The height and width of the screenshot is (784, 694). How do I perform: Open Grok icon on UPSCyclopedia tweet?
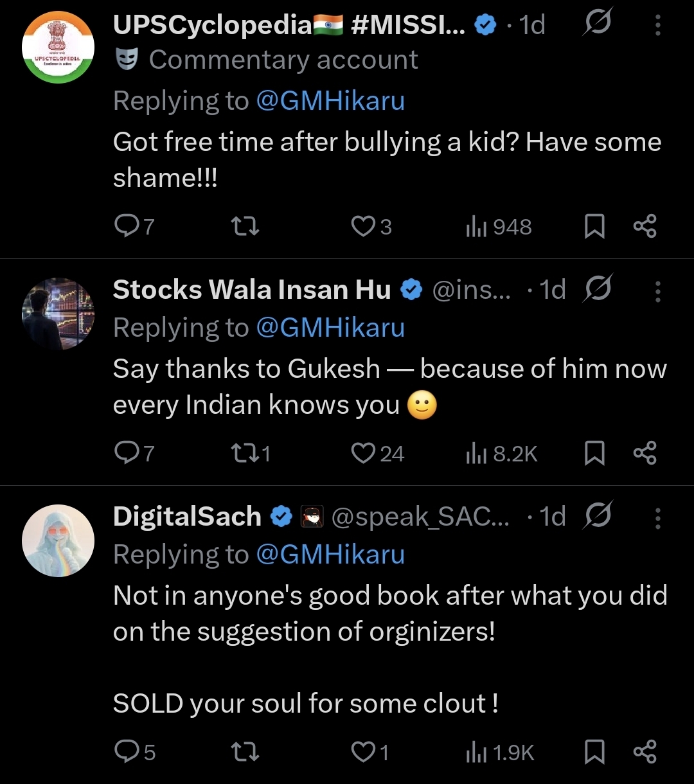[596, 25]
